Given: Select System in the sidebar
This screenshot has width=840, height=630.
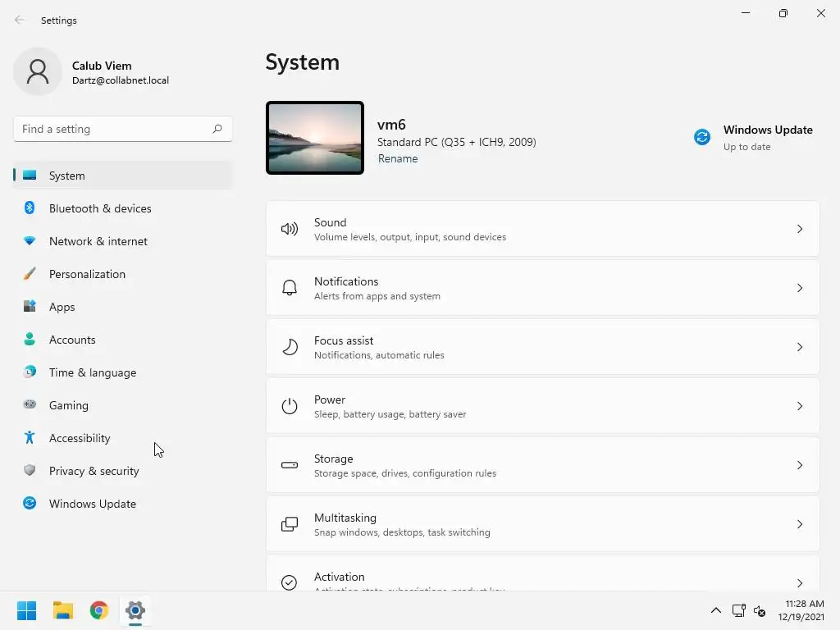Looking at the screenshot, I should (123, 176).
